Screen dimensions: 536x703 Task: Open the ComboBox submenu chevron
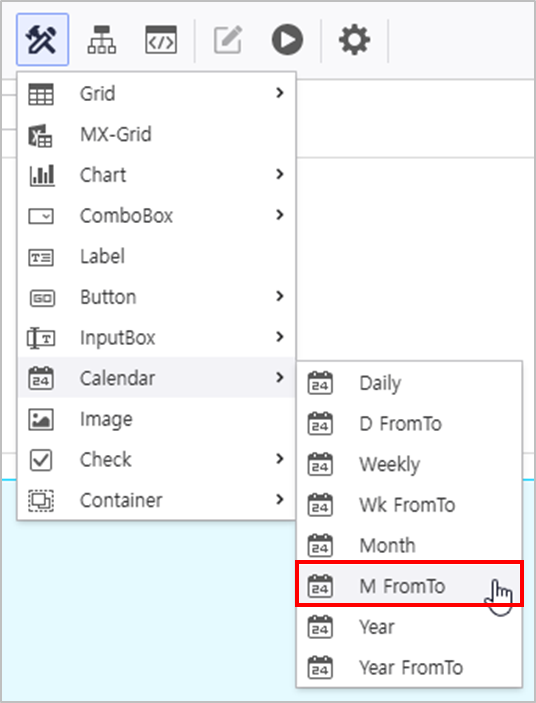[280, 215]
